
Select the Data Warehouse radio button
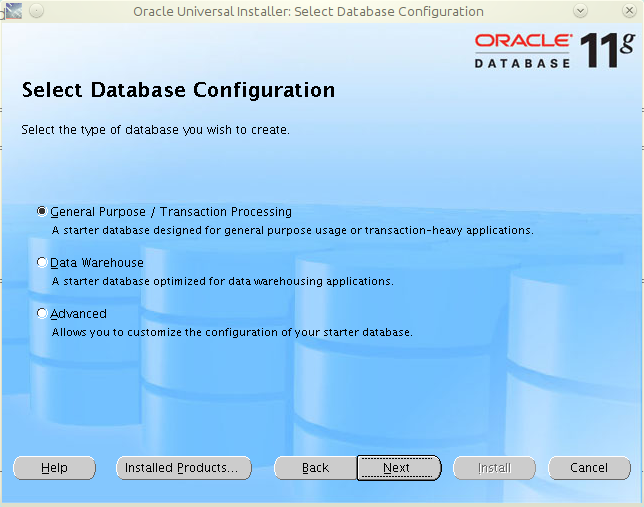point(42,263)
